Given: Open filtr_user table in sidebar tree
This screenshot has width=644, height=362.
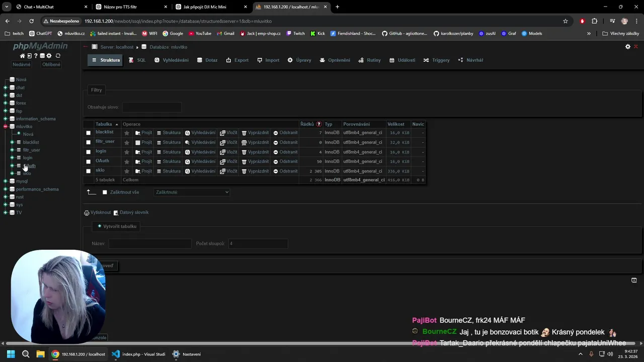Looking at the screenshot, I should pos(31,150).
